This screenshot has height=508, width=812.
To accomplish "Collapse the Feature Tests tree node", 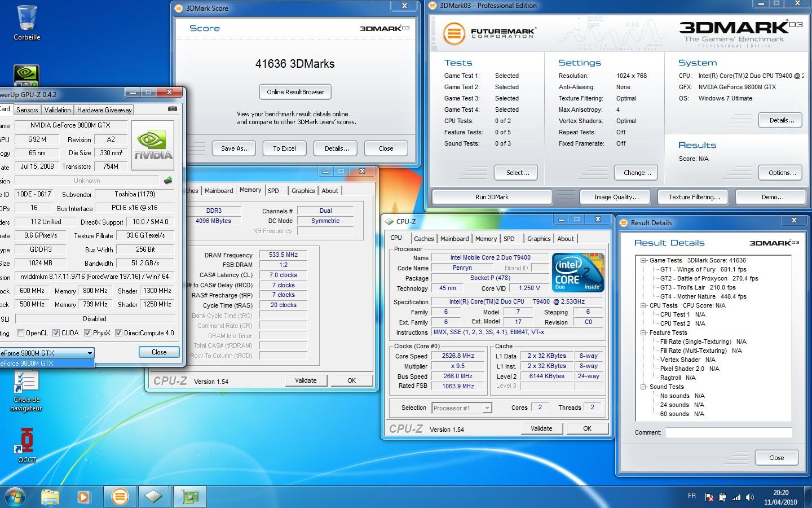I will (643, 332).
